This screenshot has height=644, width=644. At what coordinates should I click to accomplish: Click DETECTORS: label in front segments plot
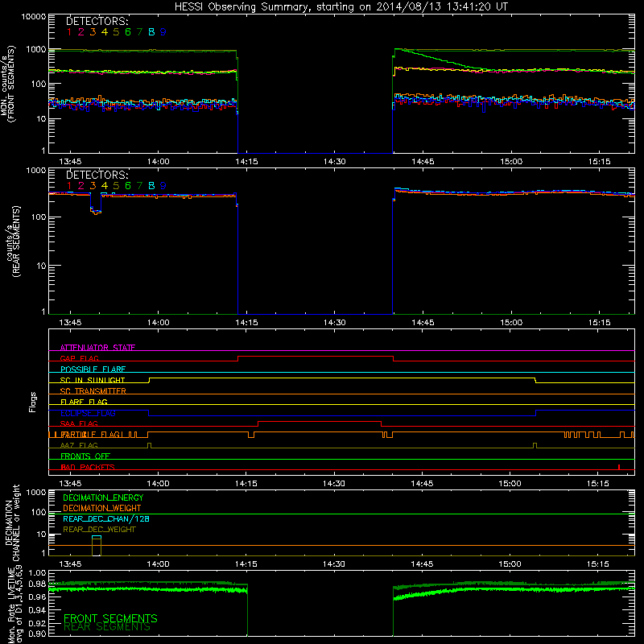(x=97, y=21)
